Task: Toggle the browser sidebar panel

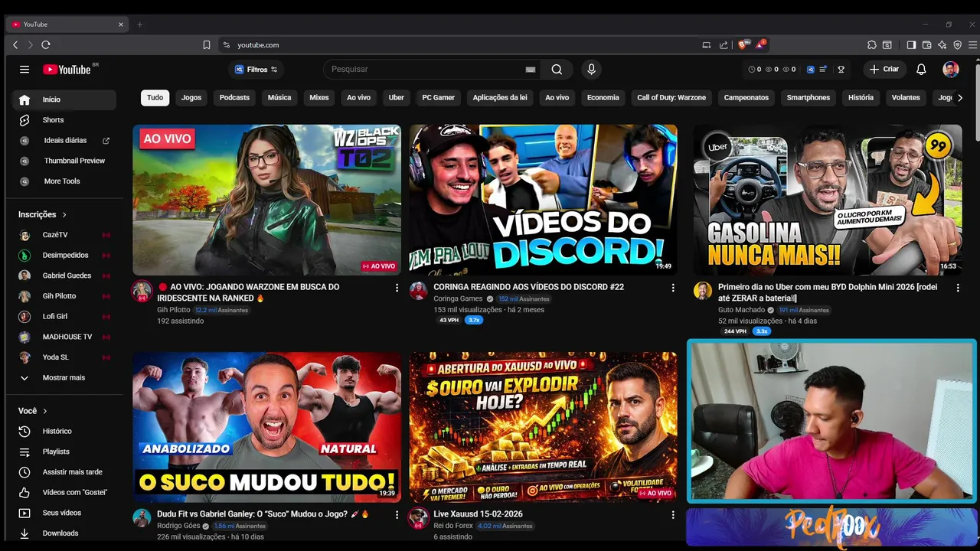Action: click(x=911, y=45)
